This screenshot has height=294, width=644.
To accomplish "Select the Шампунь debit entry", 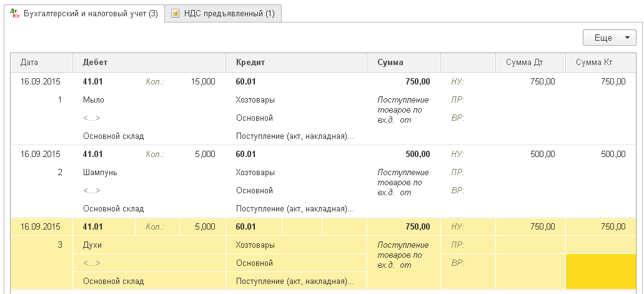I will [100, 172].
